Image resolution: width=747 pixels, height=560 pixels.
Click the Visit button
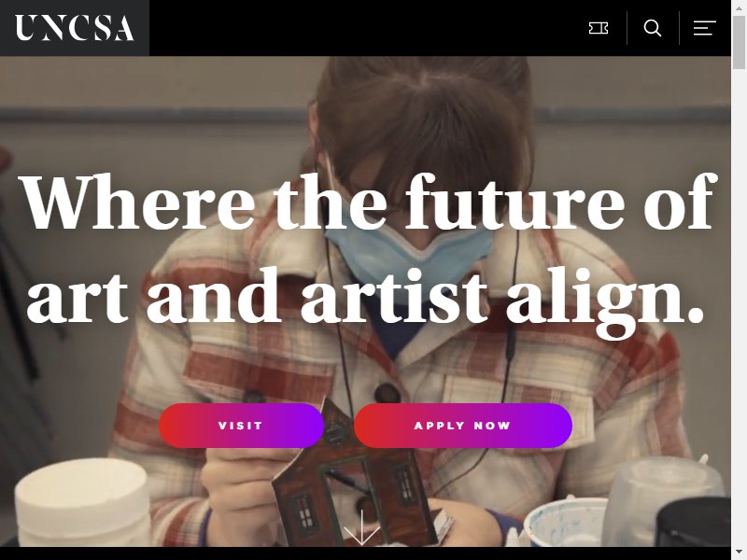[241, 426]
